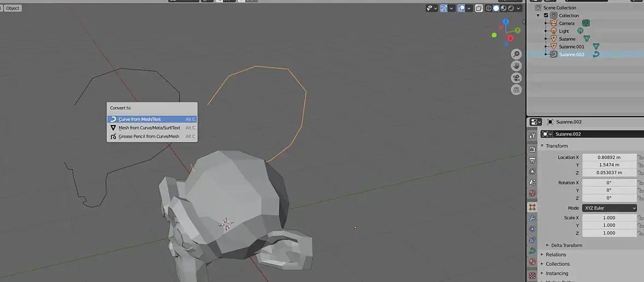
Task: Open World properties tab
Action: pos(532,193)
